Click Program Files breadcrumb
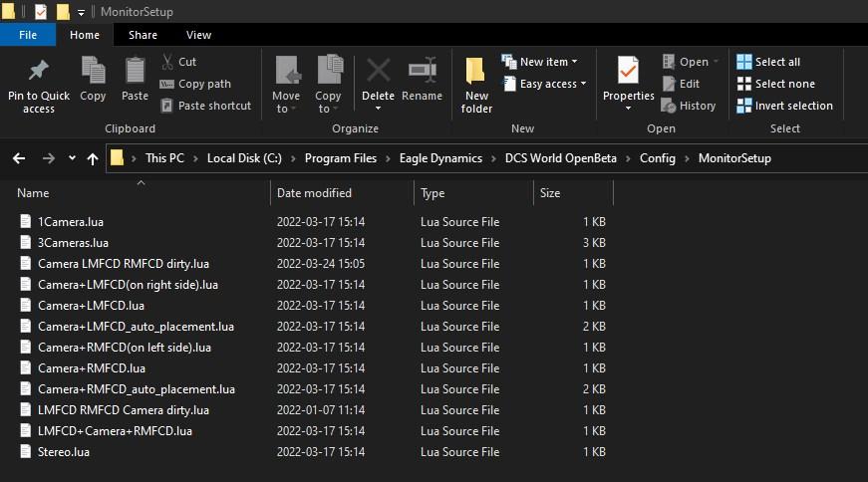The image size is (868, 482). pos(341,158)
